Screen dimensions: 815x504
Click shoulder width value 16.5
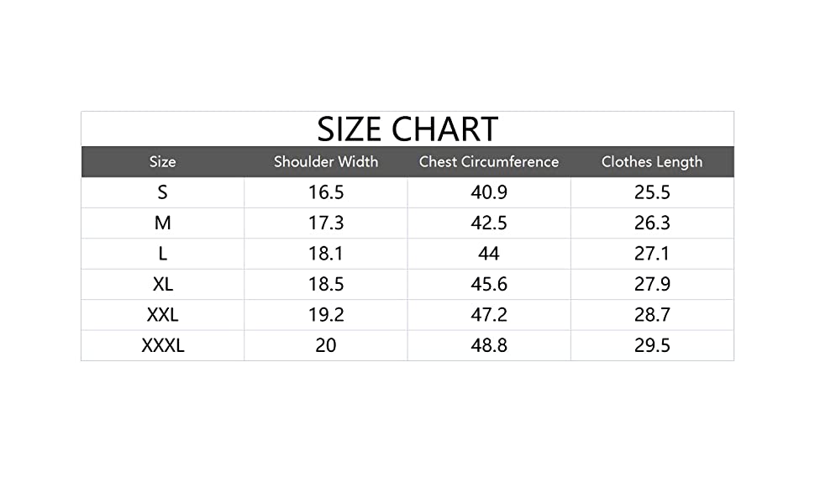pyautogui.click(x=326, y=192)
